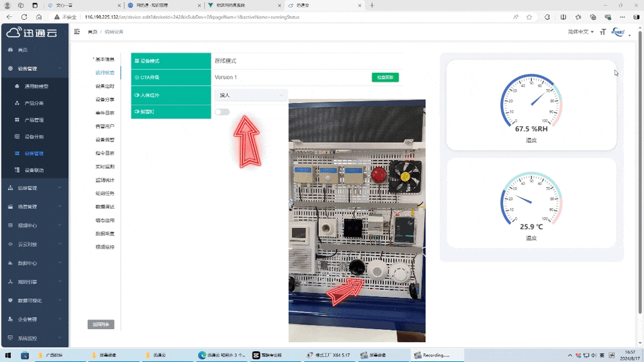Open 产品管理 in the sidebar
This screenshot has height=362, width=644.
(x=33, y=120)
